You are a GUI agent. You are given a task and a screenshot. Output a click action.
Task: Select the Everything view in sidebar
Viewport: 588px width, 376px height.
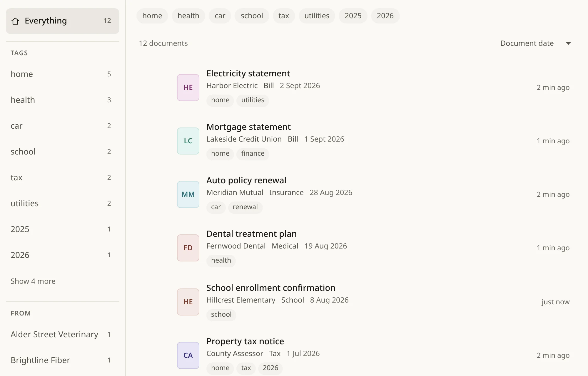(x=63, y=21)
